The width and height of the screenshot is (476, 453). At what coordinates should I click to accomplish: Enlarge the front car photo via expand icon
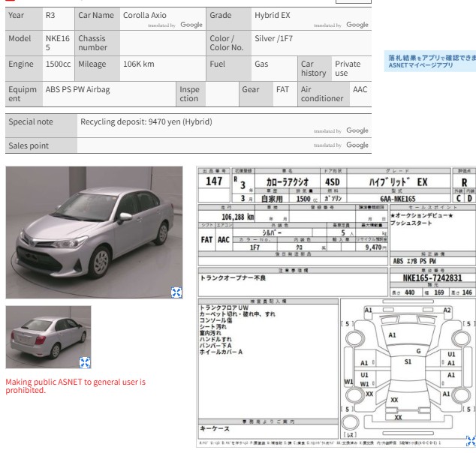click(176, 292)
